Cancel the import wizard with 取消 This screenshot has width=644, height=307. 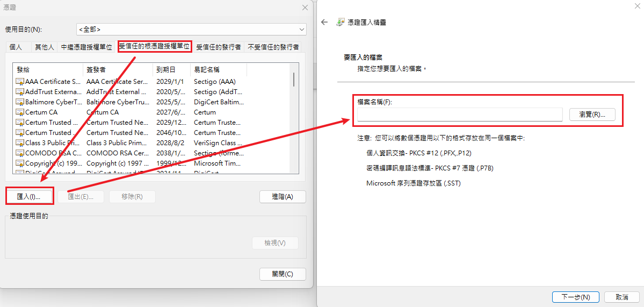pos(622,297)
